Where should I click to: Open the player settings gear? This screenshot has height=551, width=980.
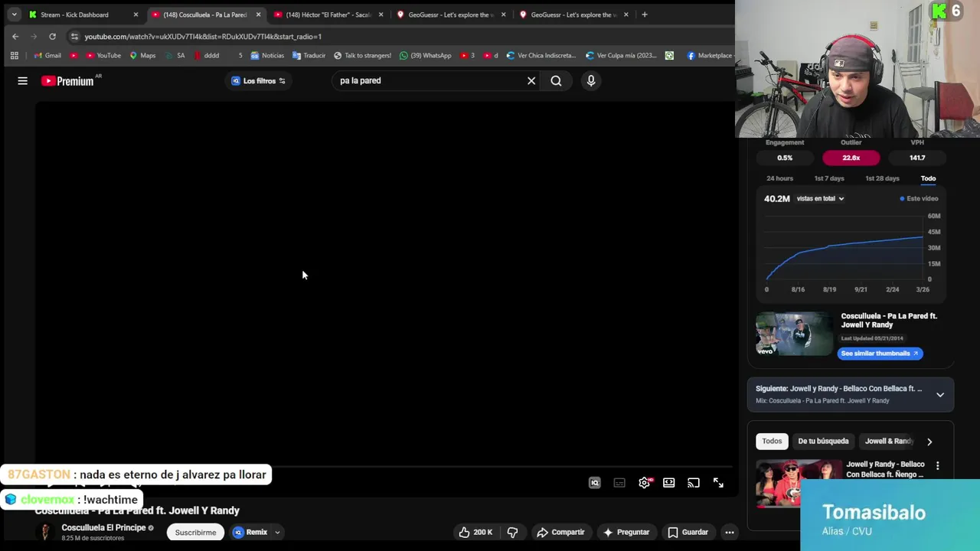[x=645, y=483]
